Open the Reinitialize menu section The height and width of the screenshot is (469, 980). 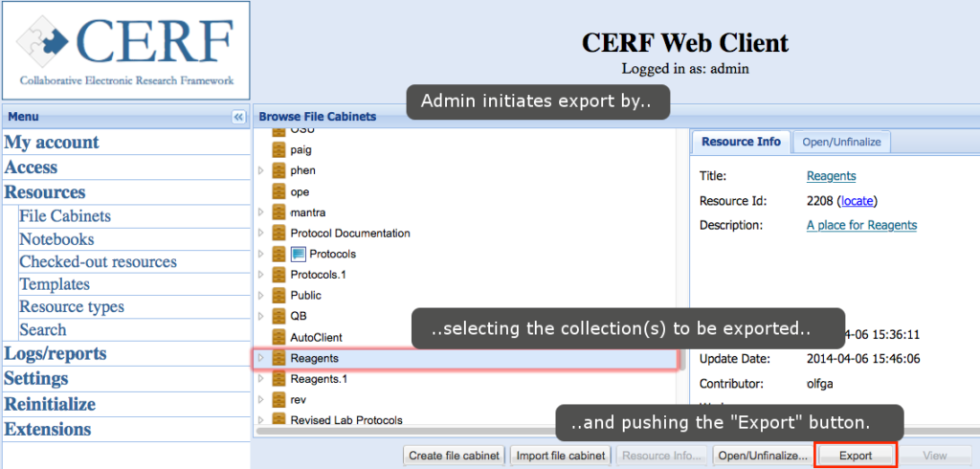(50, 404)
